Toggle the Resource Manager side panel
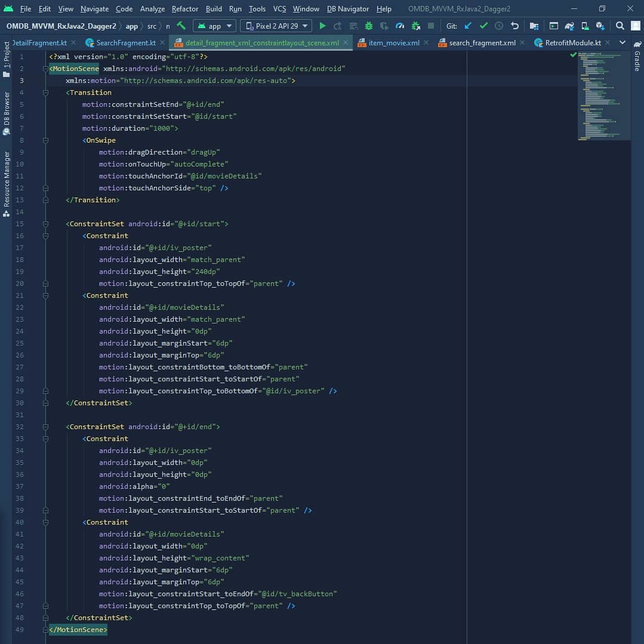 tap(6, 184)
